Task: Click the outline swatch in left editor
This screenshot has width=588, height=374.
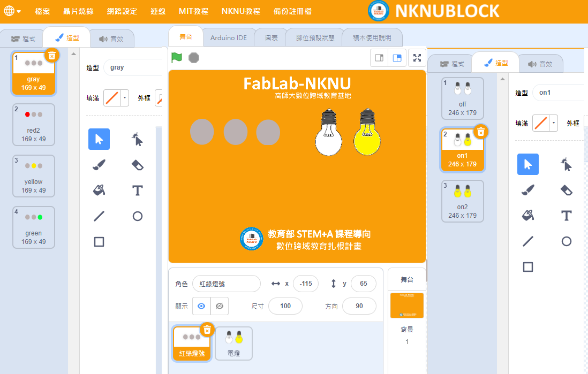Action: (159, 98)
